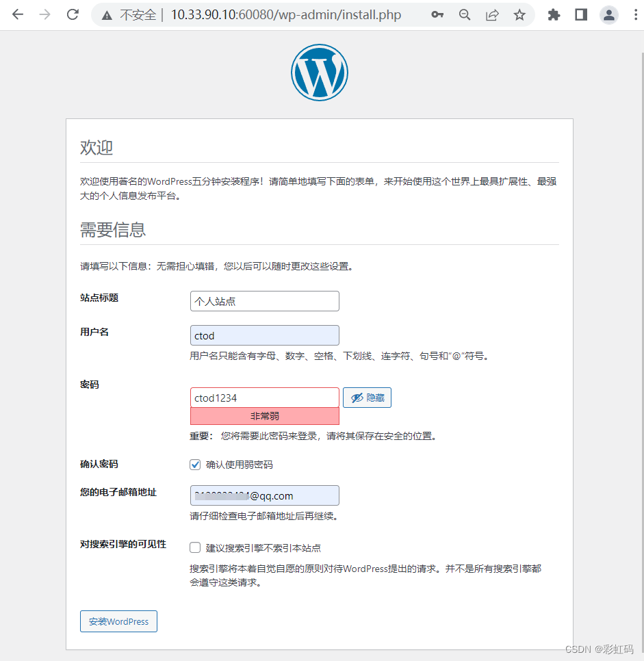This screenshot has height=661, width=644.
Task: Edit the email address field
Action: point(264,495)
